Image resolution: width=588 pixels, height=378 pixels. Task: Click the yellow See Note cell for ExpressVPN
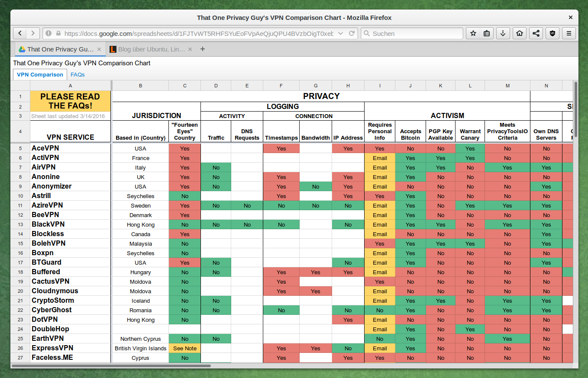click(x=185, y=349)
